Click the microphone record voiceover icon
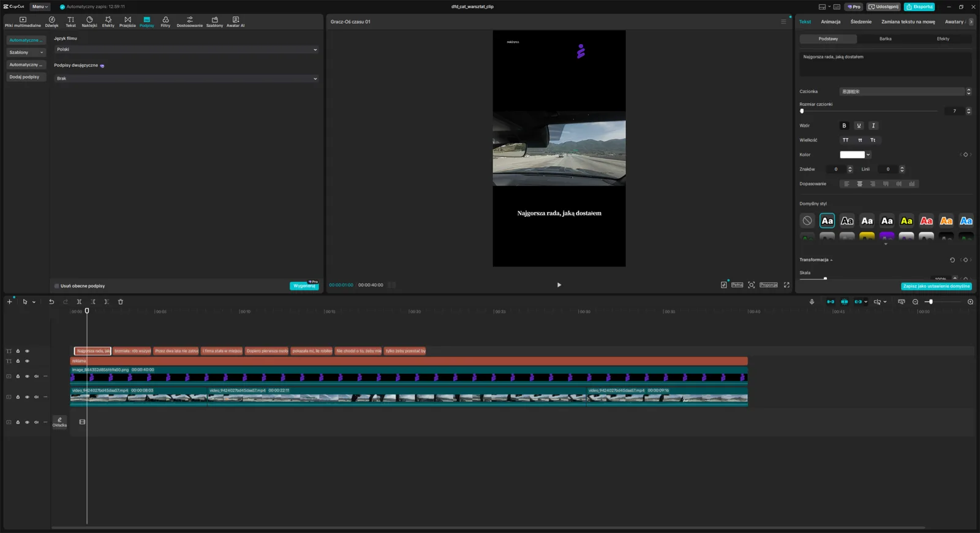The image size is (980, 533). point(812,301)
